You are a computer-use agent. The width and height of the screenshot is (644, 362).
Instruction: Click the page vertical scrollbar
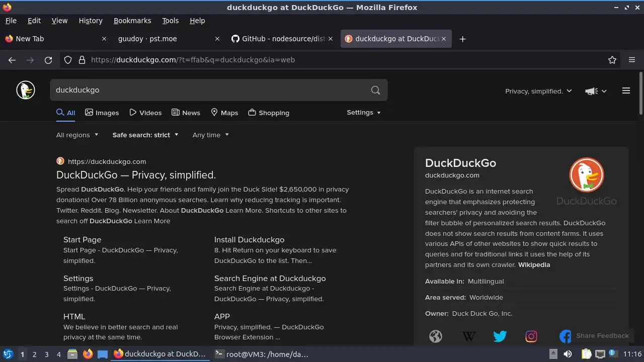tap(640, 93)
